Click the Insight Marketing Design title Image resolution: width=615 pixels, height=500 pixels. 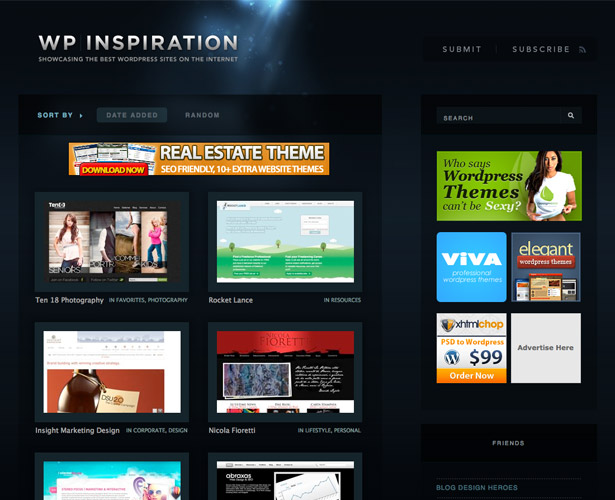(x=77, y=430)
